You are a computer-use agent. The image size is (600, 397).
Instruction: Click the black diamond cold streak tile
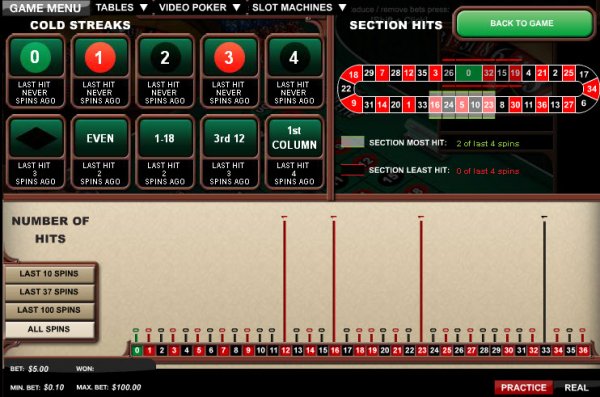coord(35,152)
